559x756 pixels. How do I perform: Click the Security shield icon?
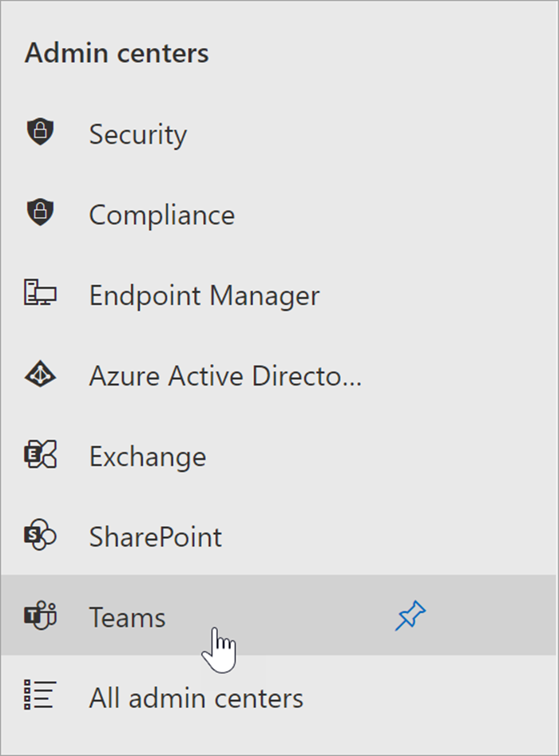tap(41, 132)
